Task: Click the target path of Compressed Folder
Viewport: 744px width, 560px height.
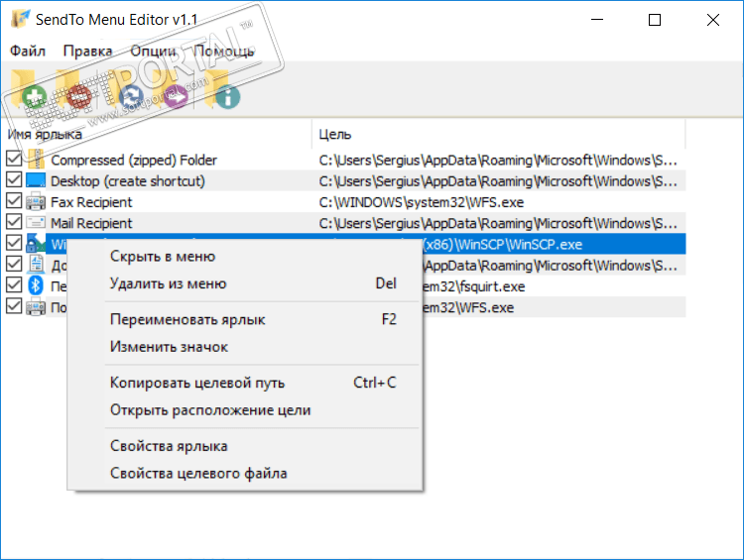Action: [498, 161]
